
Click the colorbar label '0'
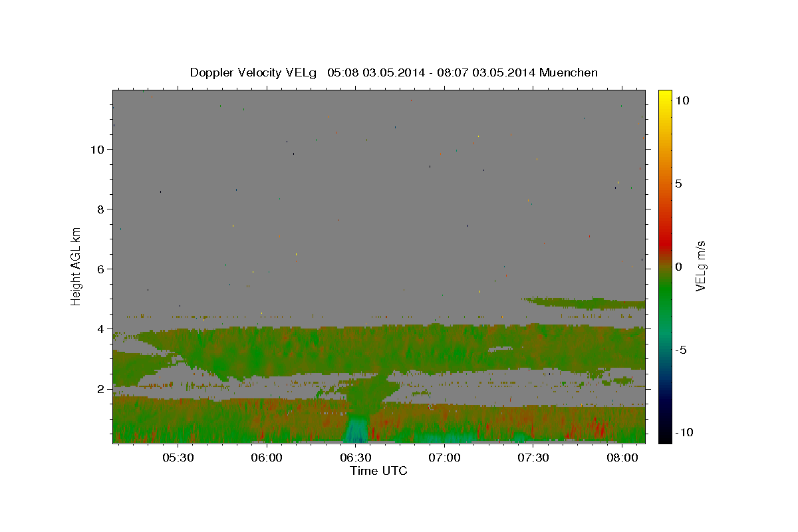678,267
